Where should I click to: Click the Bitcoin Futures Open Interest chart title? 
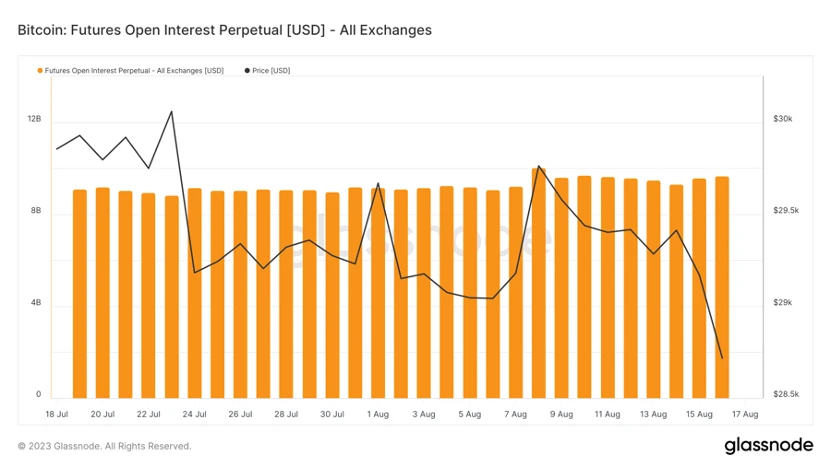coord(225,30)
